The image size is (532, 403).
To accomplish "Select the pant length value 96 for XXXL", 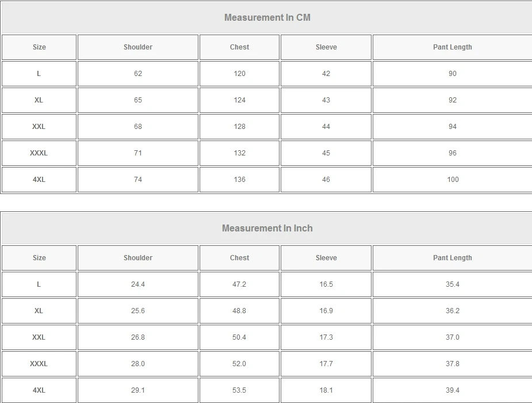I will point(453,153).
